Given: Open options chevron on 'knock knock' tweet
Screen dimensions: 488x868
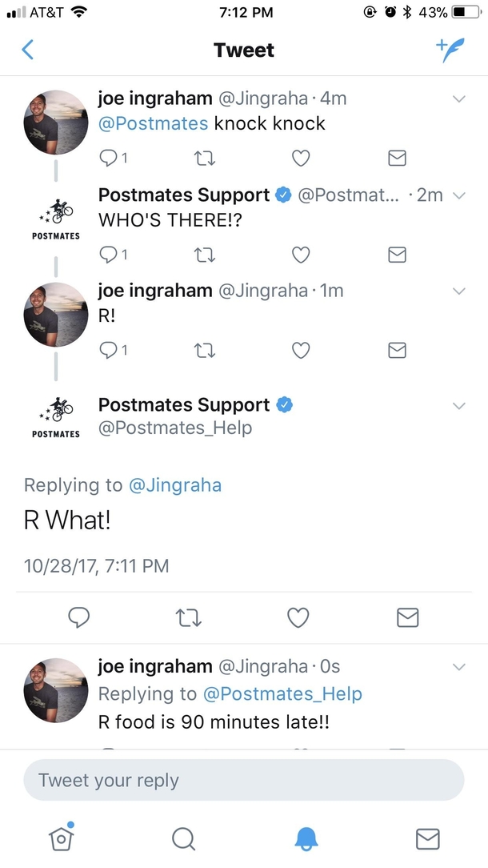Looking at the screenshot, I should 458,98.
